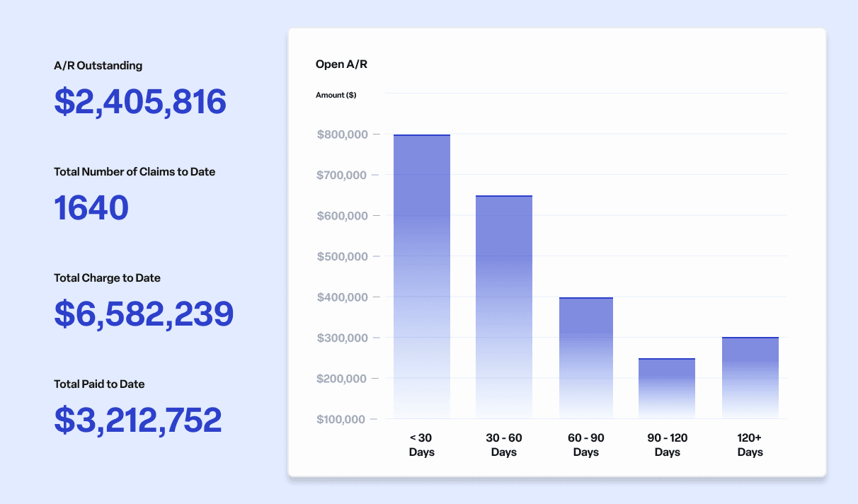Select the Total Paid to Date label

click(99, 384)
